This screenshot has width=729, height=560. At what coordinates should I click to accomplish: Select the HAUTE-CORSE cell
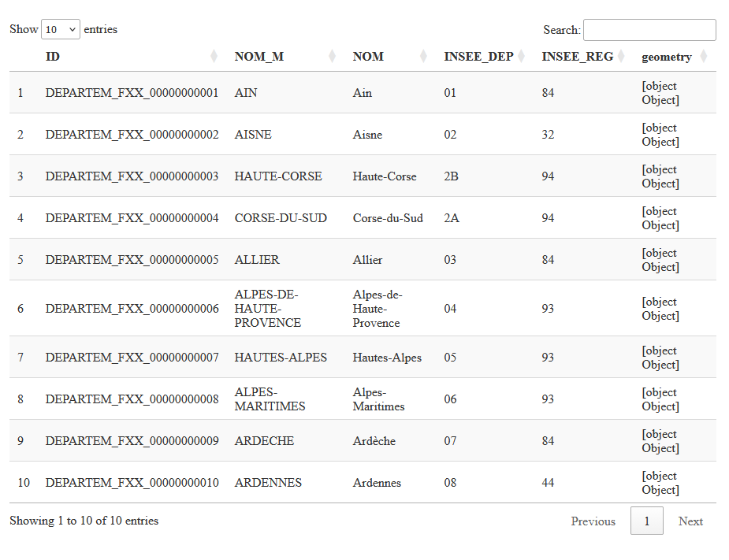[278, 176]
